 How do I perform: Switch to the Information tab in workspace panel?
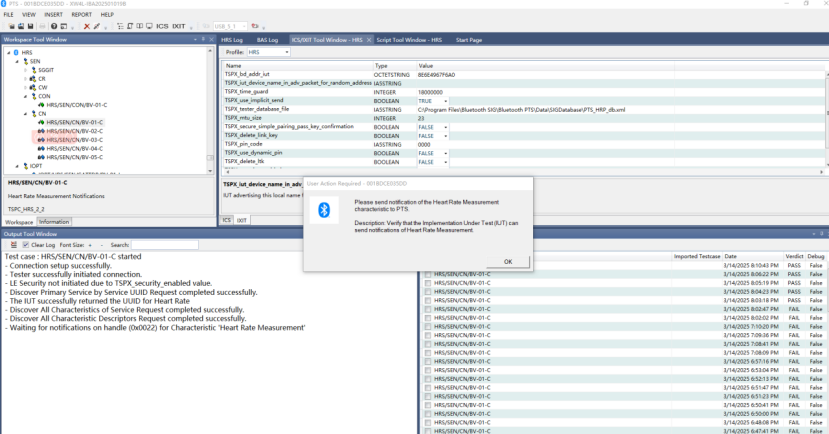click(x=53, y=222)
